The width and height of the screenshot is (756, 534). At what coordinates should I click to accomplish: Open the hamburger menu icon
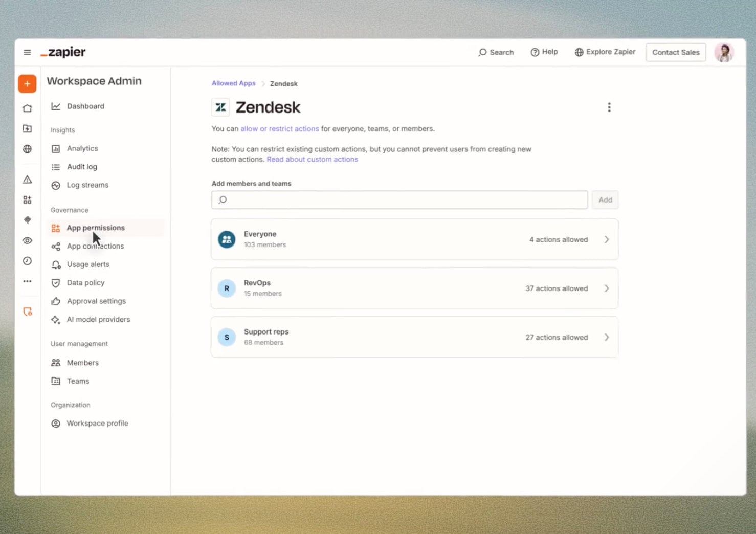tap(27, 52)
